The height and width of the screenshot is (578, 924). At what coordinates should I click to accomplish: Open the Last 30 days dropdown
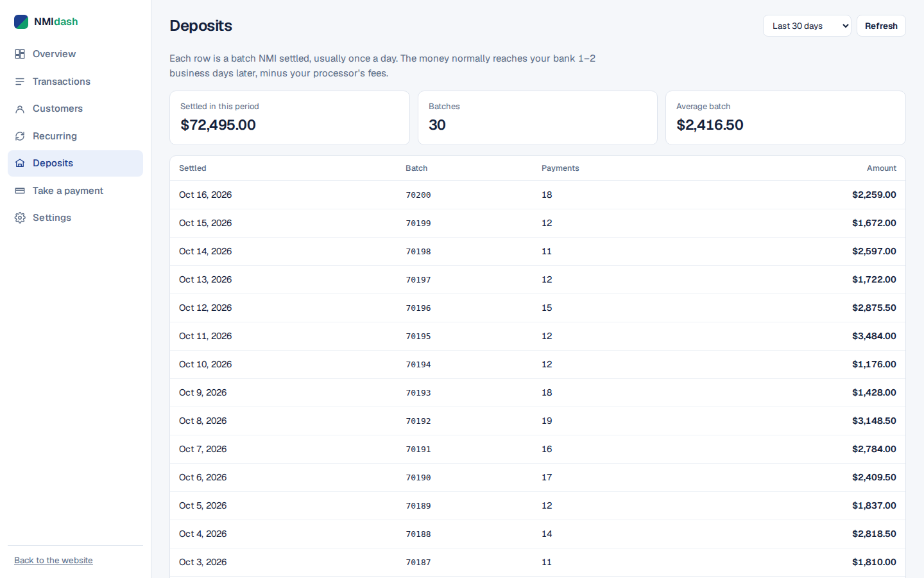point(807,26)
